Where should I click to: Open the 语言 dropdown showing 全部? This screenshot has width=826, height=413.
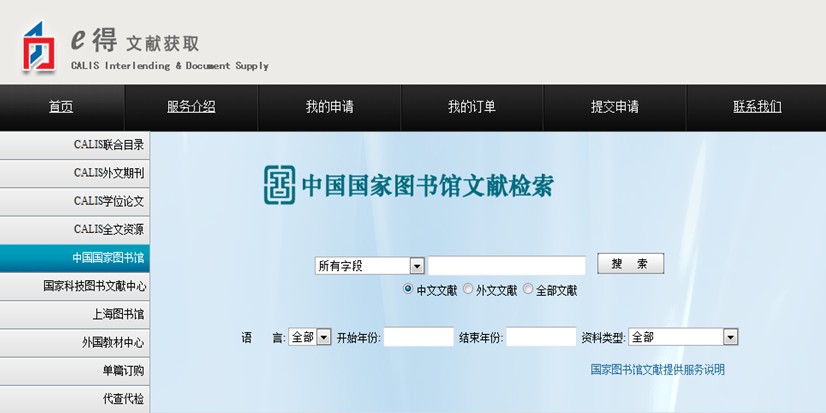click(x=310, y=337)
